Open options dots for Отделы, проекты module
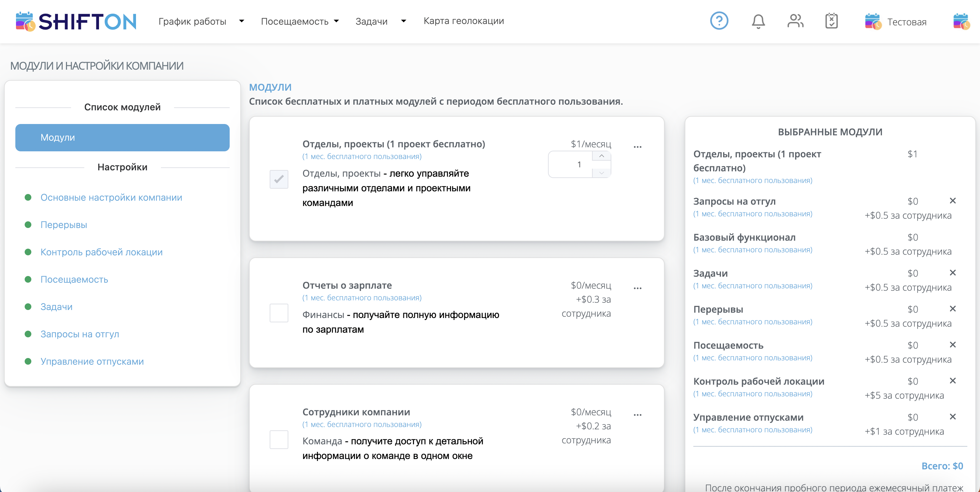The image size is (980, 492). [x=638, y=147]
